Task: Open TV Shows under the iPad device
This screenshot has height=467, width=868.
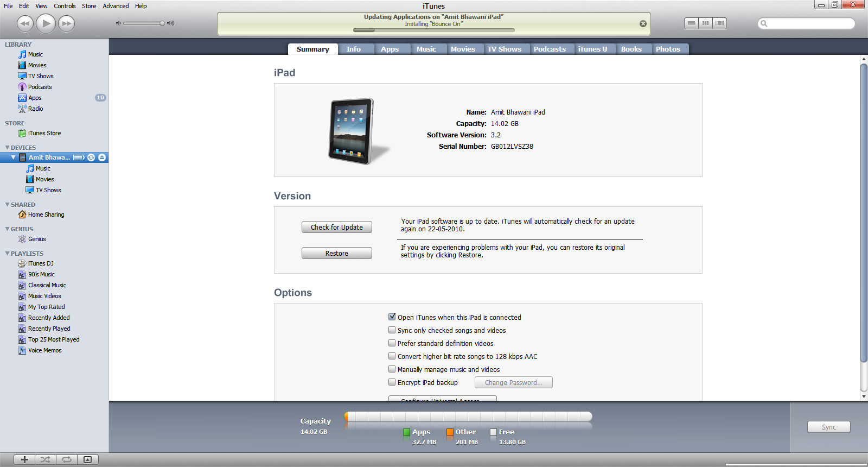Action: point(48,190)
